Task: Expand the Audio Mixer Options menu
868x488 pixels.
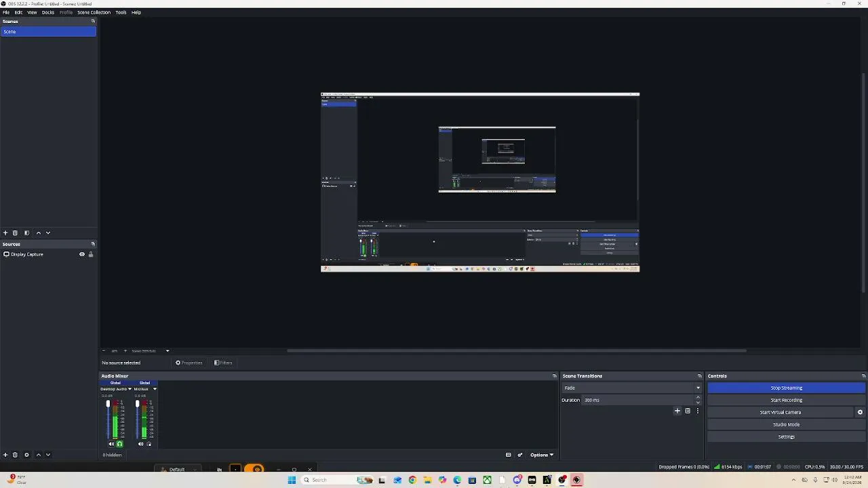Action: (542, 455)
